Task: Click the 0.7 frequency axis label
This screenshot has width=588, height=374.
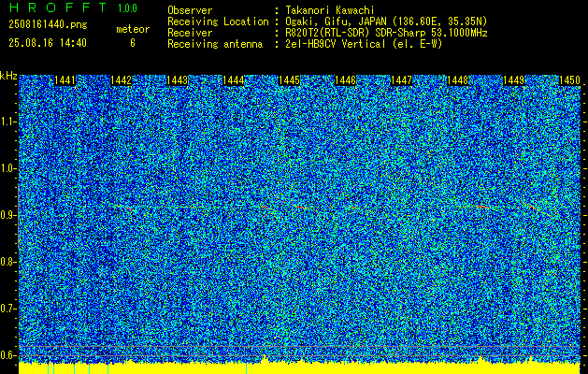Action: pos(7,309)
